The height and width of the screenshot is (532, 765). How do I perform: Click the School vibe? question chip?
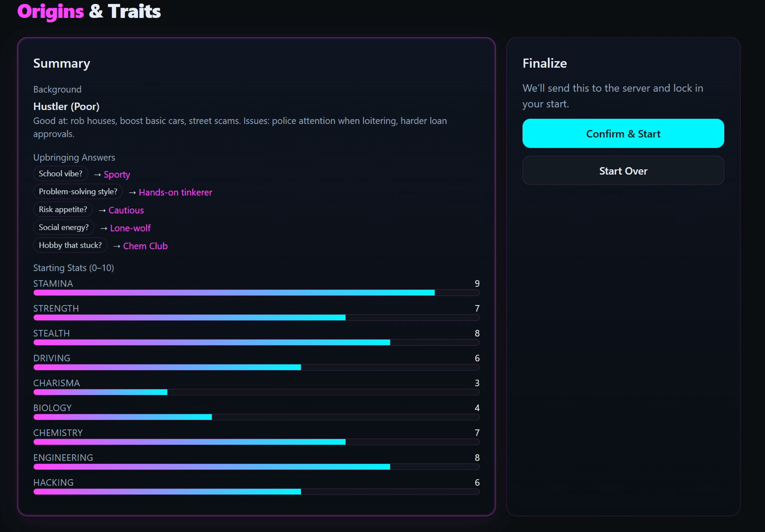(60, 174)
